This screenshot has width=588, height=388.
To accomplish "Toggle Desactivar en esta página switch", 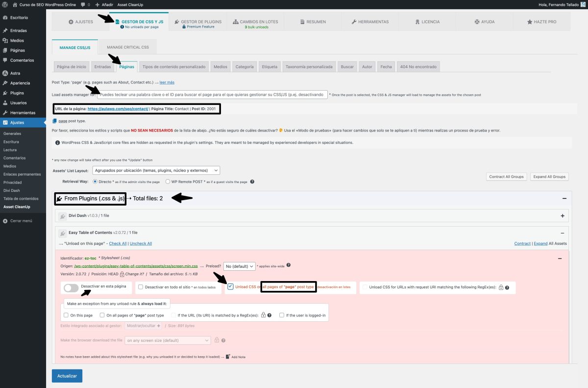I will pos(71,288).
